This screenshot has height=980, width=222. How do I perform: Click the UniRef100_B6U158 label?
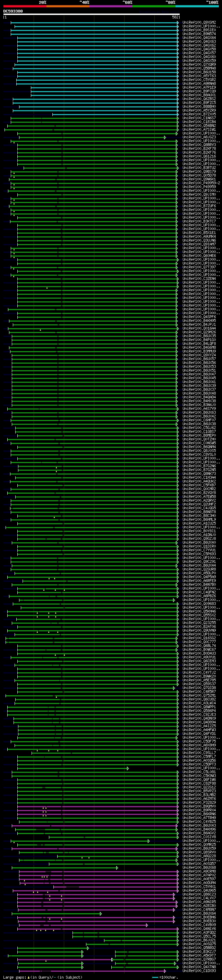pos(199,72)
